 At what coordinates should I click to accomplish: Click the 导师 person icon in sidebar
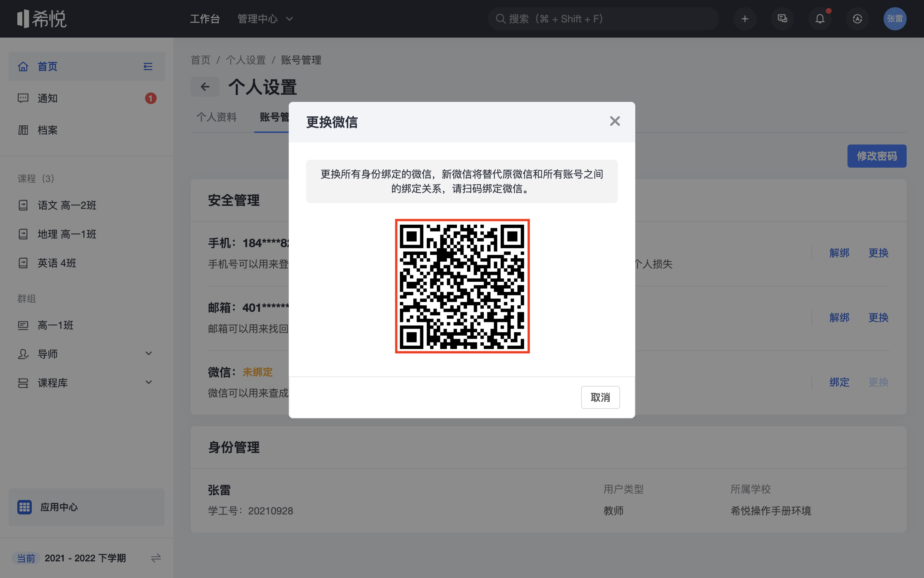tap(23, 354)
